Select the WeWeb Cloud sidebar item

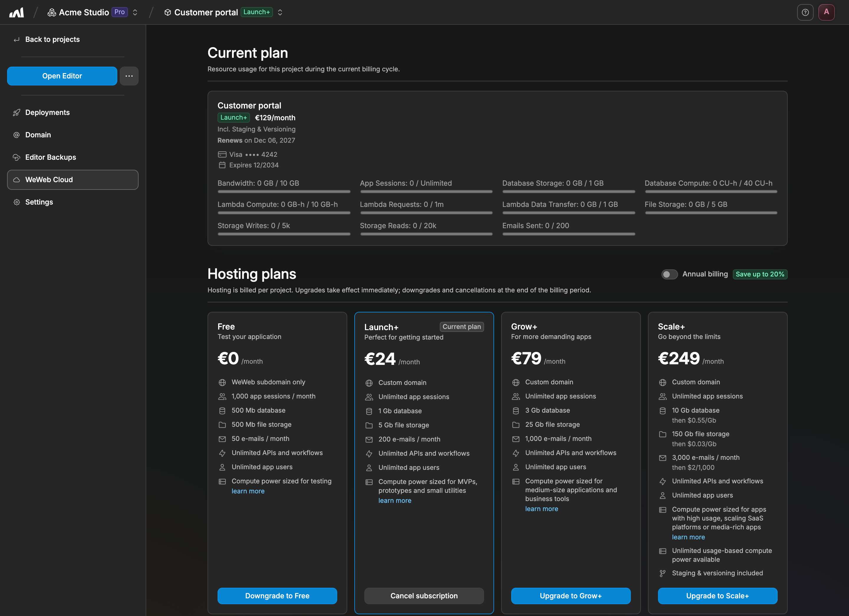pos(73,180)
